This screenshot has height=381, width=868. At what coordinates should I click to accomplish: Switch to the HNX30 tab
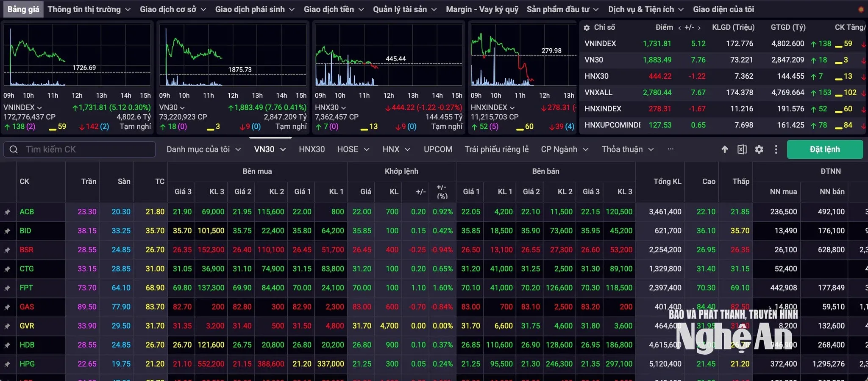point(312,149)
